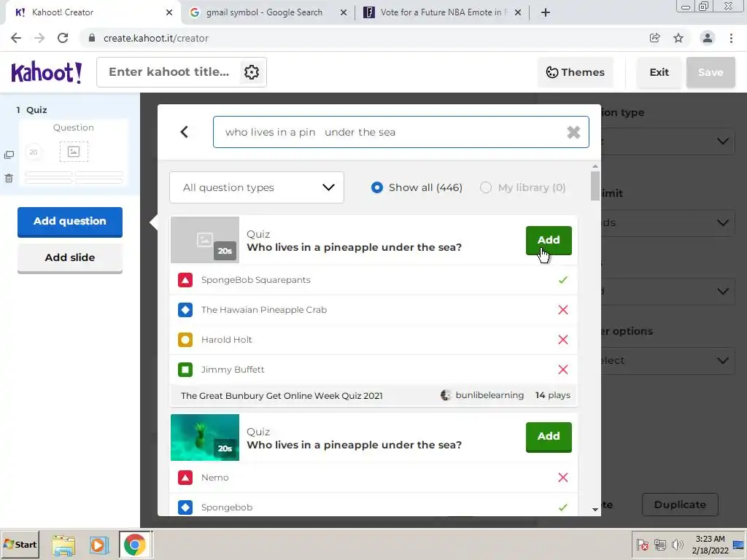Click the Kahoot! logo

point(46,72)
